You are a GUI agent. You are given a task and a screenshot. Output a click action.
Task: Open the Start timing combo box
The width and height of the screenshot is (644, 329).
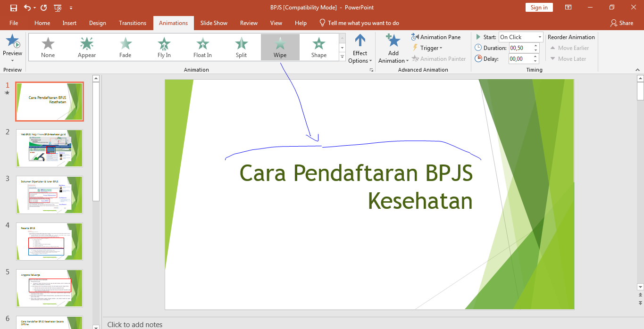(x=521, y=37)
